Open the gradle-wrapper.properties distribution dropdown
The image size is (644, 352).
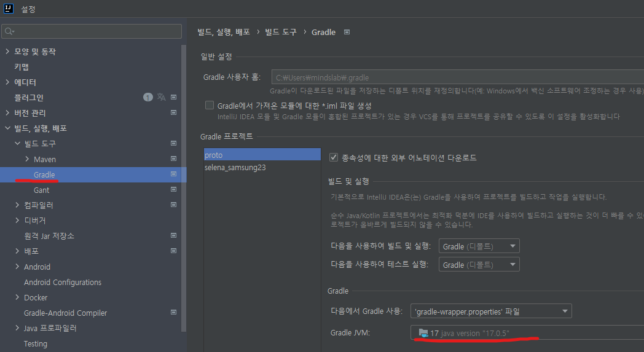pos(491,311)
